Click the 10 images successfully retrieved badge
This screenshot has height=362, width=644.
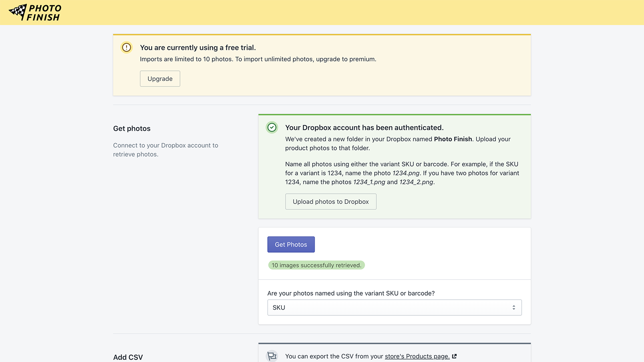316,265
